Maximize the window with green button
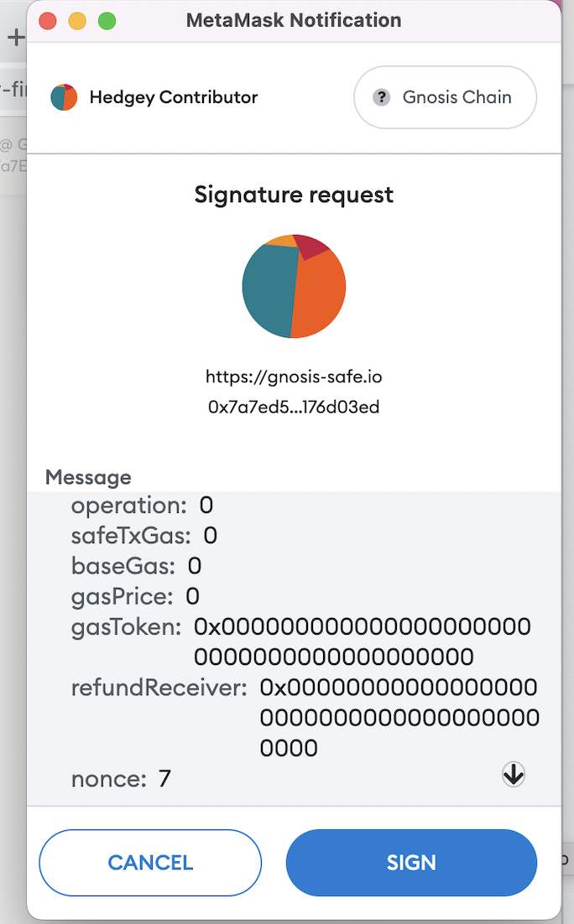574x924 pixels. [107, 21]
